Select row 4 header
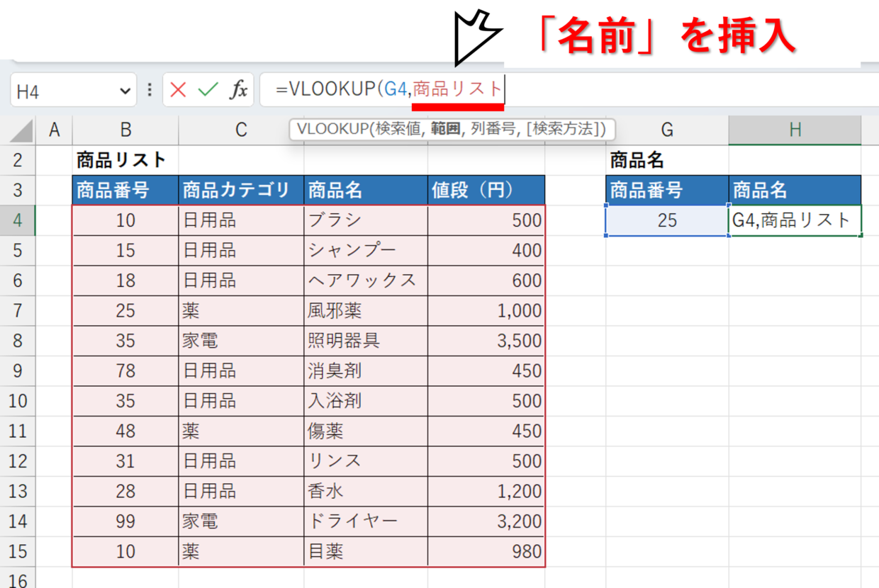 18,220
